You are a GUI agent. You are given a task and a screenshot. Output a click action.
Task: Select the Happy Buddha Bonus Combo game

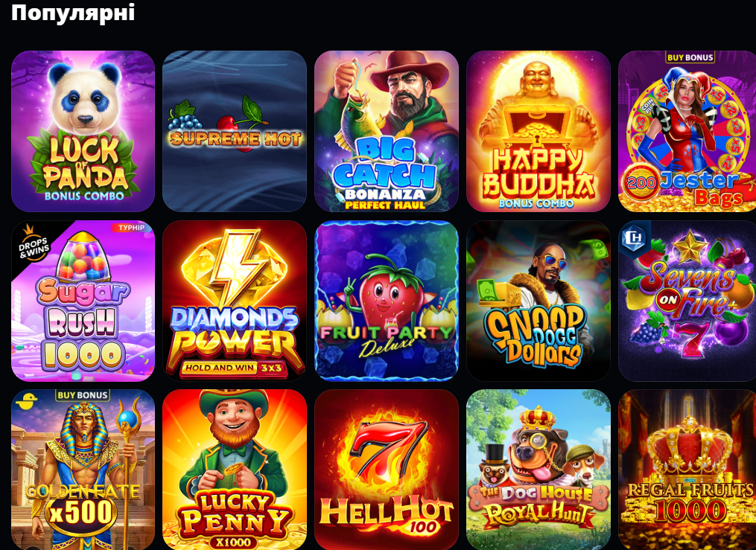pyautogui.click(x=538, y=131)
